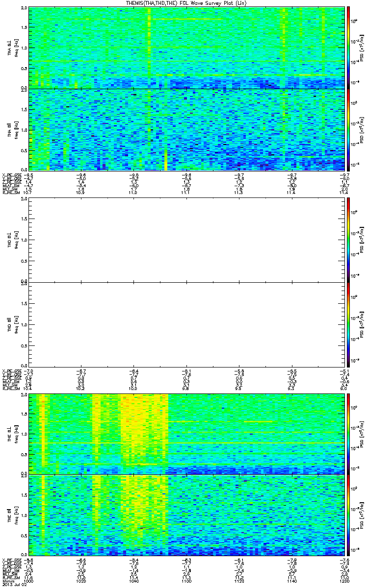The image size is (368, 588).
Task: Click the '1040' time tick label
Action: pos(134,582)
